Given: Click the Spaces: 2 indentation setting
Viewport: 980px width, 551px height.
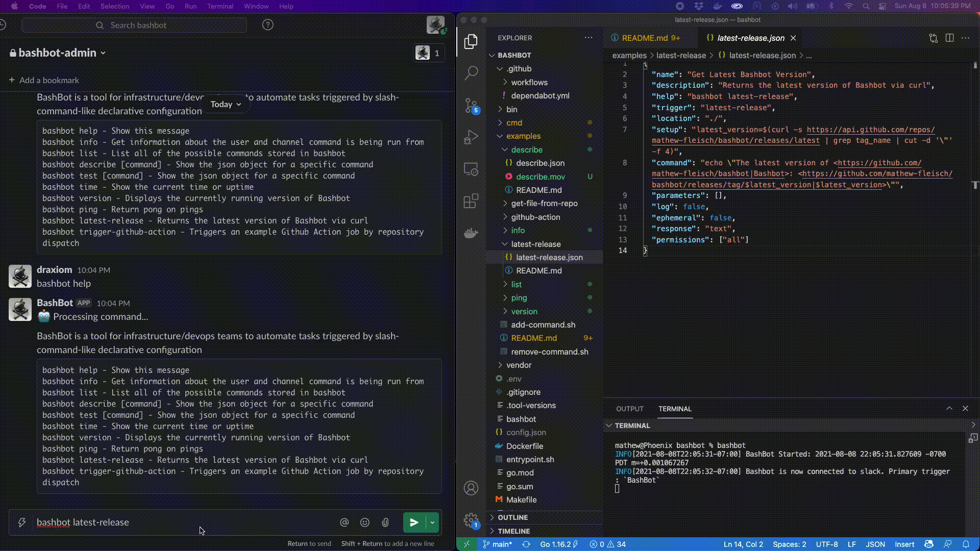Looking at the screenshot, I should point(790,544).
